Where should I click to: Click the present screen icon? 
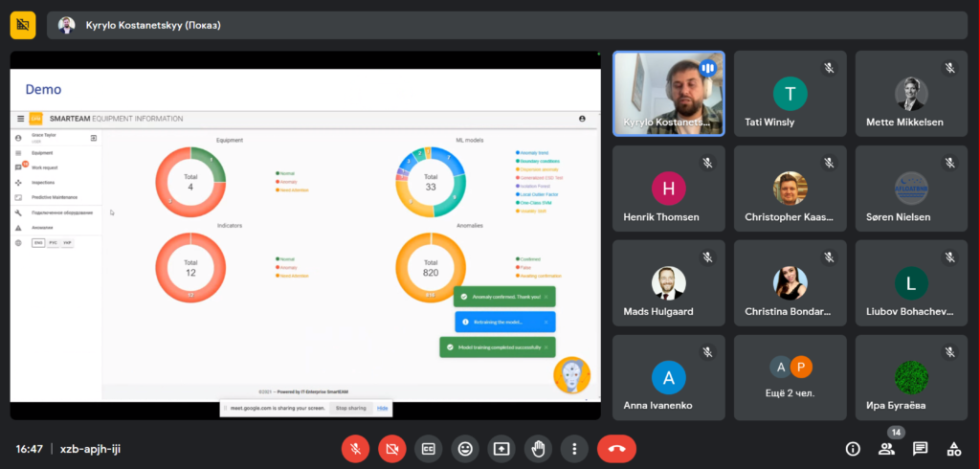tap(501, 448)
